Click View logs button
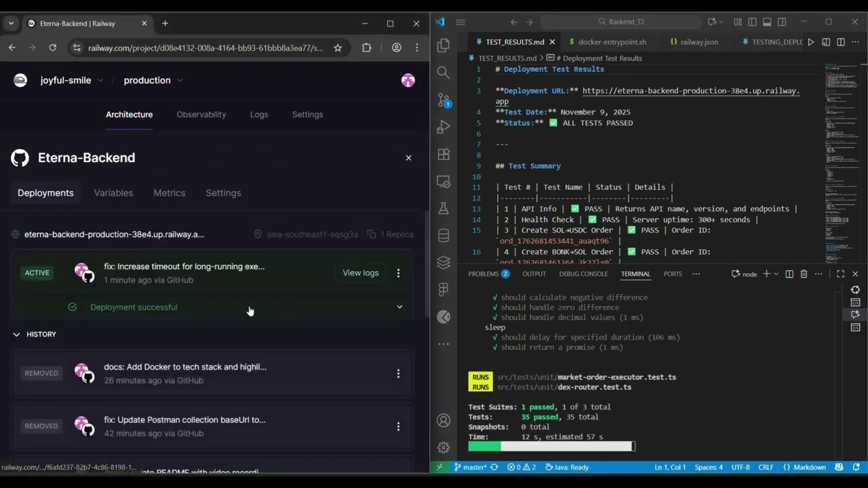Image resolution: width=868 pixels, height=488 pixels. (361, 273)
